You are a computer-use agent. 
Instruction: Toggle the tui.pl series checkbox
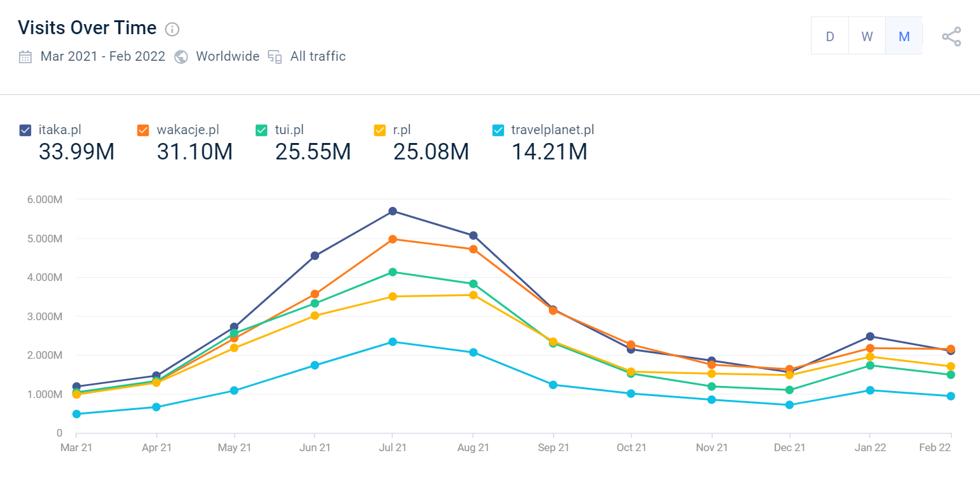click(261, 130)
